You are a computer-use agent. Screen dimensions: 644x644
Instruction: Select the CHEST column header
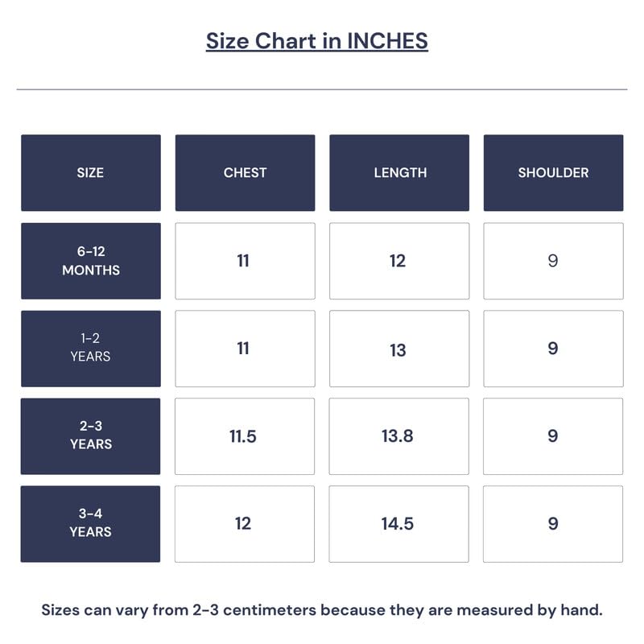tap(245, 172)
